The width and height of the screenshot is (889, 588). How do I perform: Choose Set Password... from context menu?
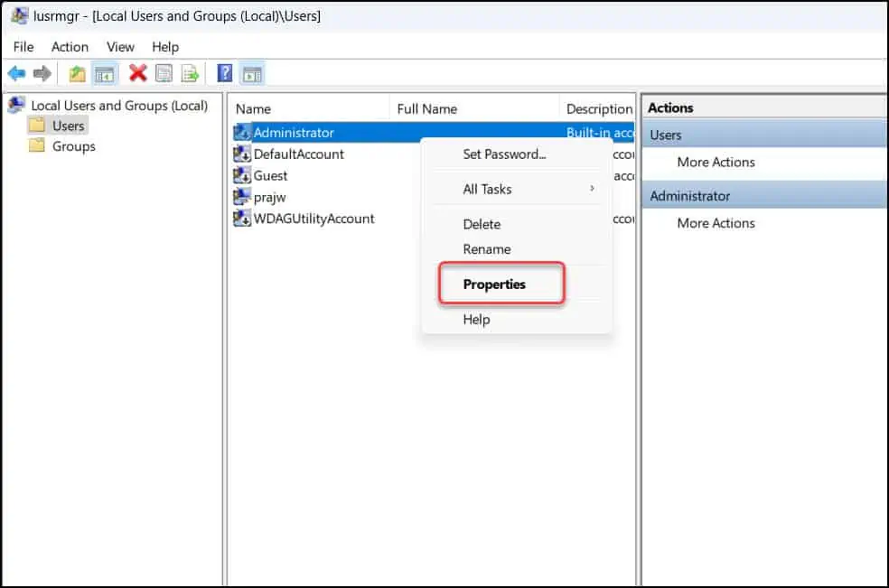coord(505,154)
